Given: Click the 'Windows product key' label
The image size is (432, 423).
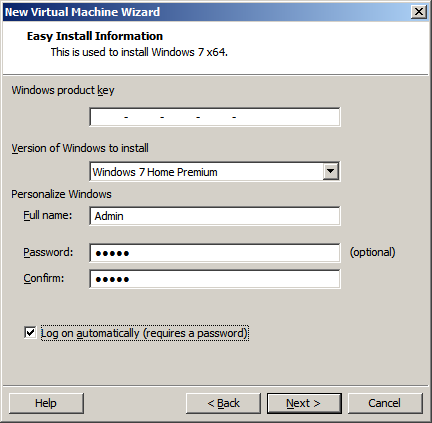Looking at the screenshot, I should [x=63, y=90].
